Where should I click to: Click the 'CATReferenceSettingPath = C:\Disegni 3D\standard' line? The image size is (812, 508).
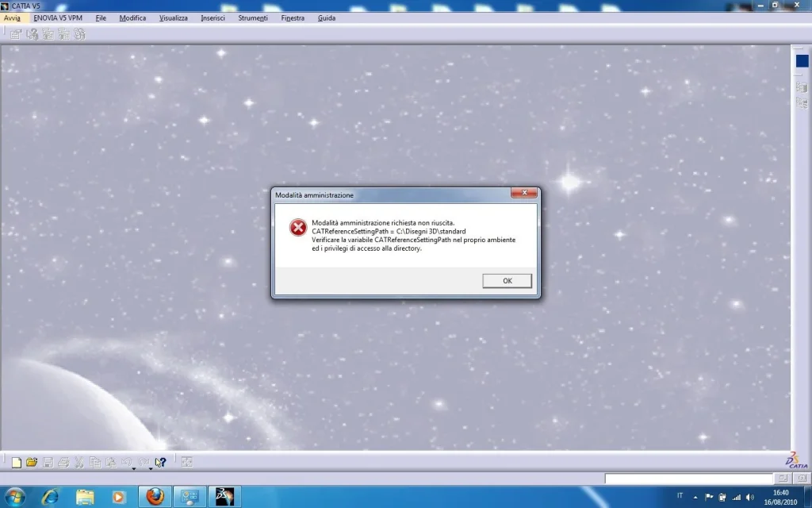tap(389, 231)
